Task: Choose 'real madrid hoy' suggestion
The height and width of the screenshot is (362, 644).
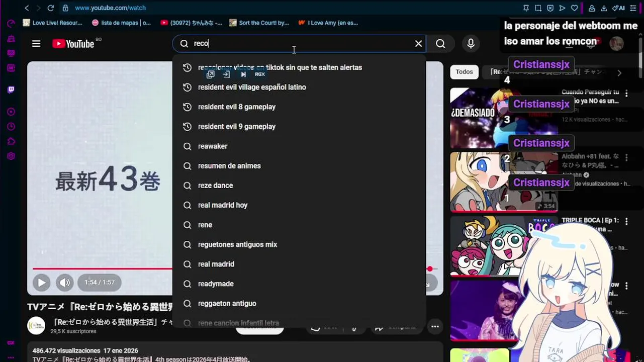Action: (x=299, y=205)
